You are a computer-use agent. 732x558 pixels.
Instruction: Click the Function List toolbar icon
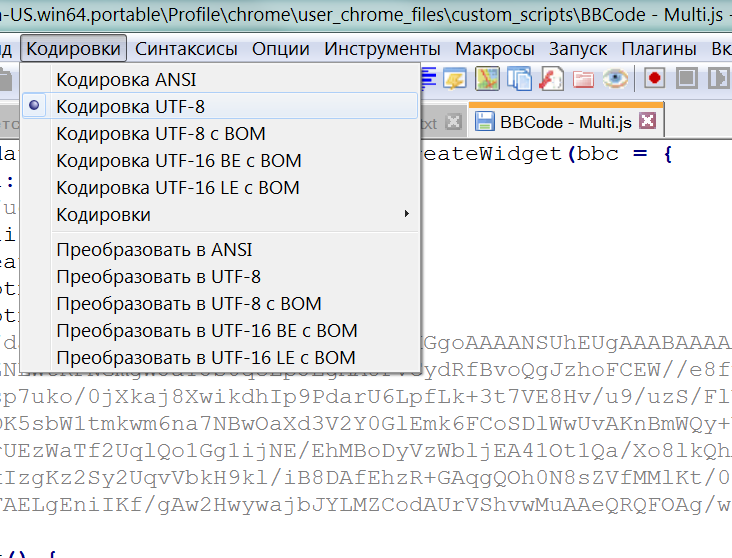550,78
